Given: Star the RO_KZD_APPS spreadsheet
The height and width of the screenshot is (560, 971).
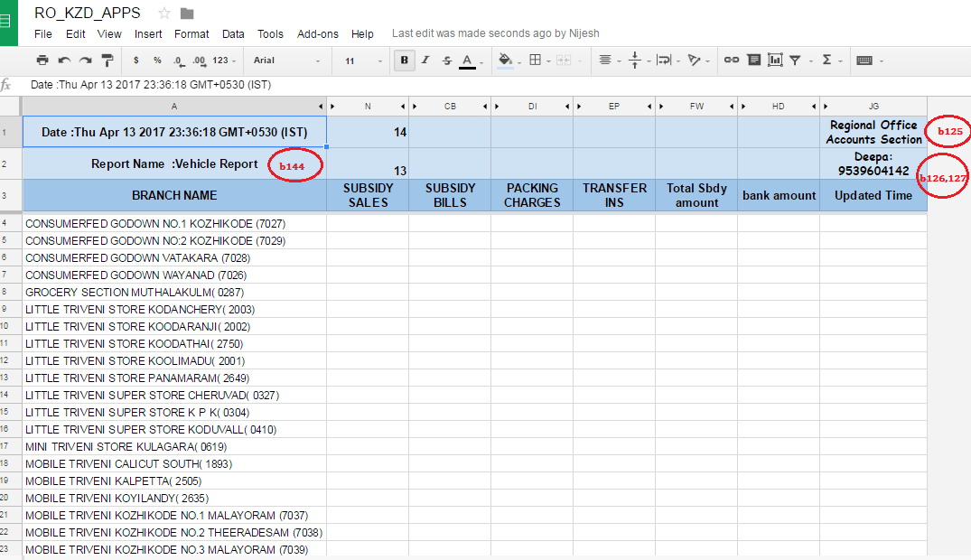Looking at the screenshot, I should (x=163, y=14).
